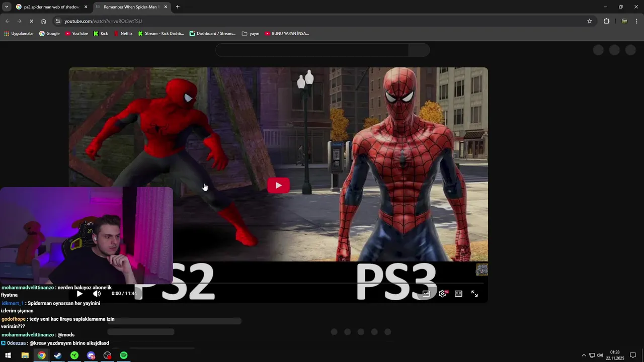Image resolution: width=644 pixels, height=362 pixels.
Task: Bookmark this page with the star
Action: click(x=590, y=21)
